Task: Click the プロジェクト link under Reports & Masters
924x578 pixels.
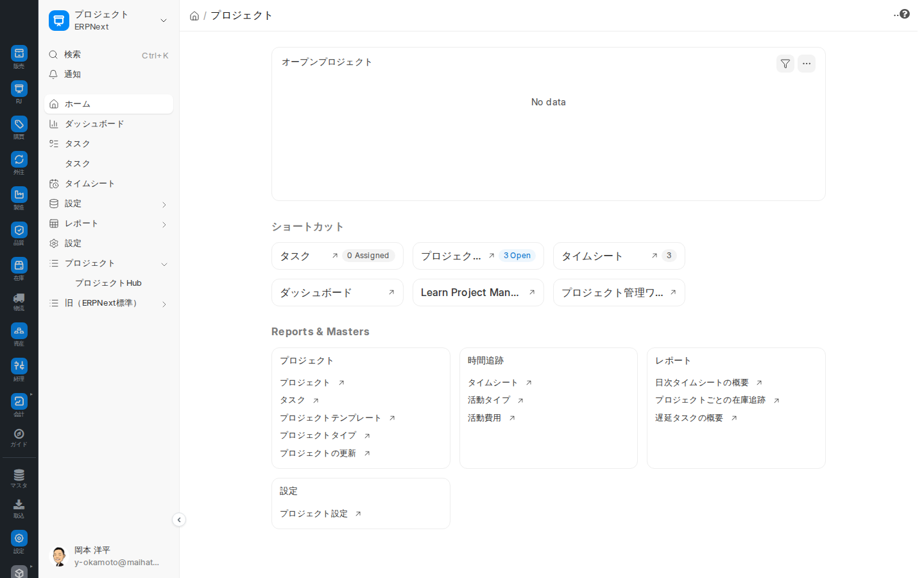Action: click(305, 383)
